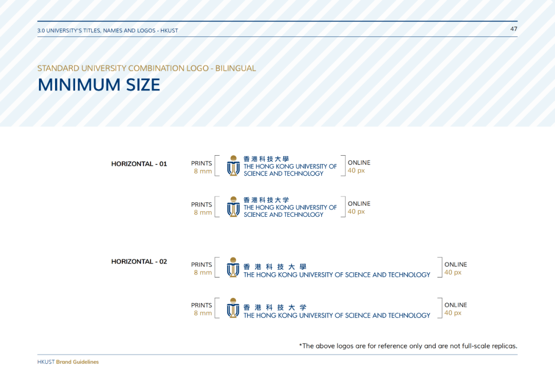Select "8 mm" beside Horizontal-02 simplified Chinese logo
The height and width of the screenshot is (392, 555).
[x=203, y=313]
